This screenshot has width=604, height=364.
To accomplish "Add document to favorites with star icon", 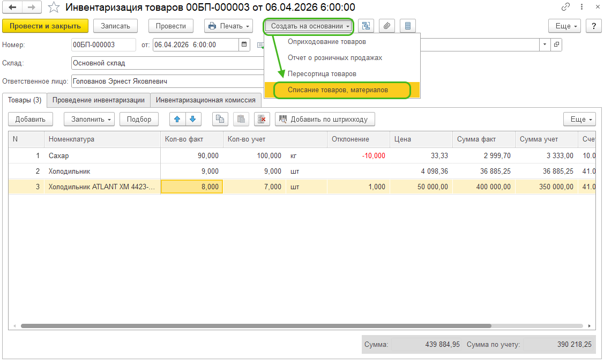I will pos(54,8).
